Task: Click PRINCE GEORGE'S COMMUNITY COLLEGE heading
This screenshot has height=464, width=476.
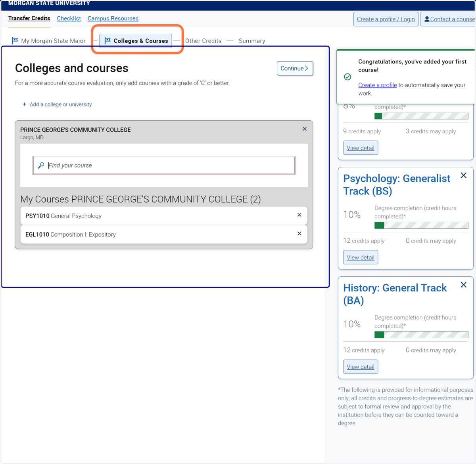Action: click(75, 130)
